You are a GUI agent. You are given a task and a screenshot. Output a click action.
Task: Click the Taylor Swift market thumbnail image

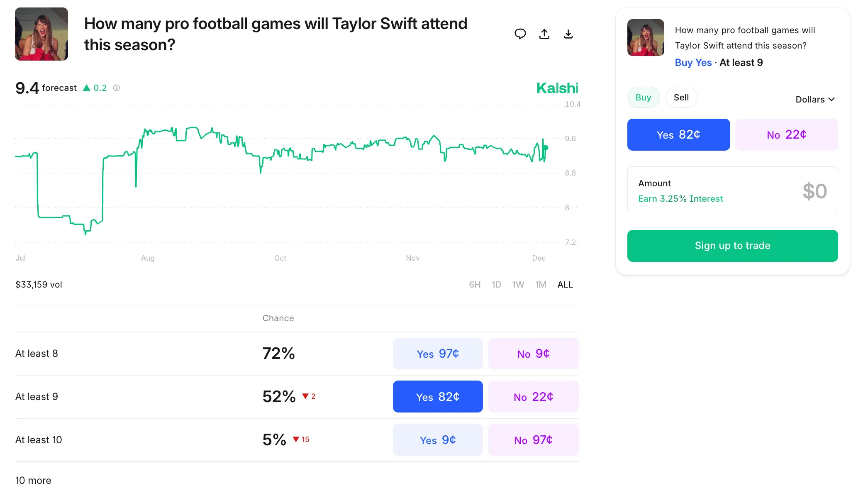(41, 34)
